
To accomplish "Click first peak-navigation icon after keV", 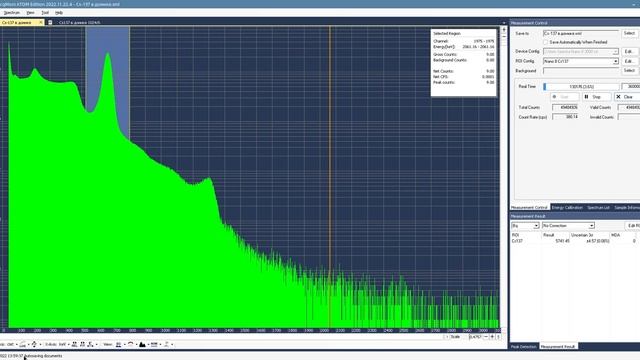I will point(74,344).
